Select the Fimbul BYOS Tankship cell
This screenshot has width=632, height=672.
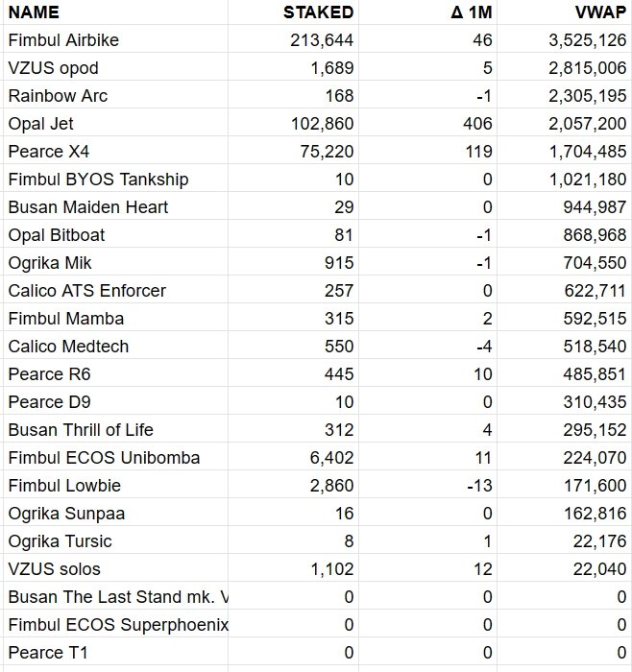click(x=98, y=180)
